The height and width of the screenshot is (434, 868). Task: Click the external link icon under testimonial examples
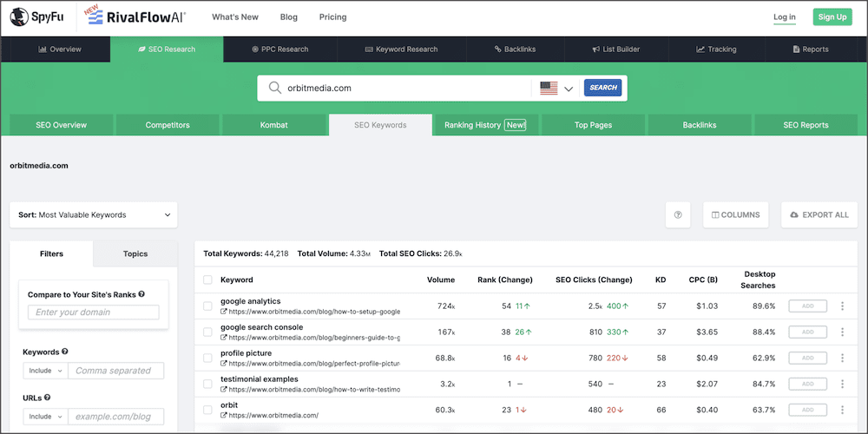click(x=224, y=390)
